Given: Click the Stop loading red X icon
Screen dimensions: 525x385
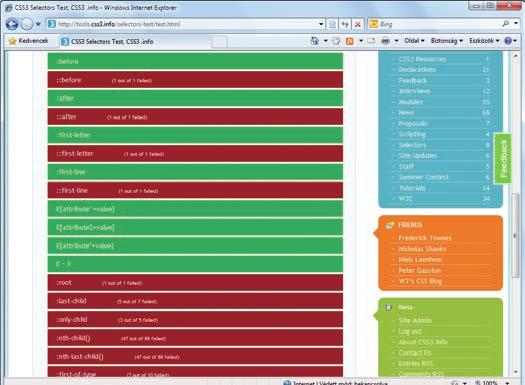Looking at the screenshot, I should click(x=358, y=24).
